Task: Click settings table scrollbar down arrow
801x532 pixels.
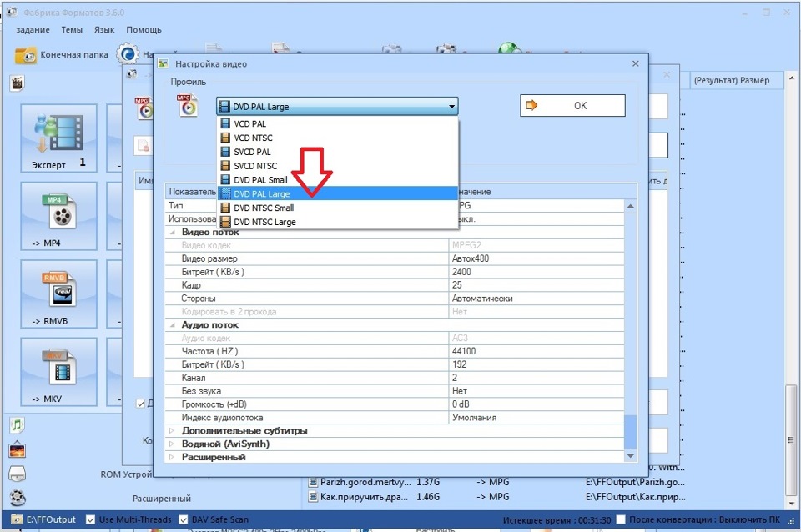Action: tap(631, 456)
